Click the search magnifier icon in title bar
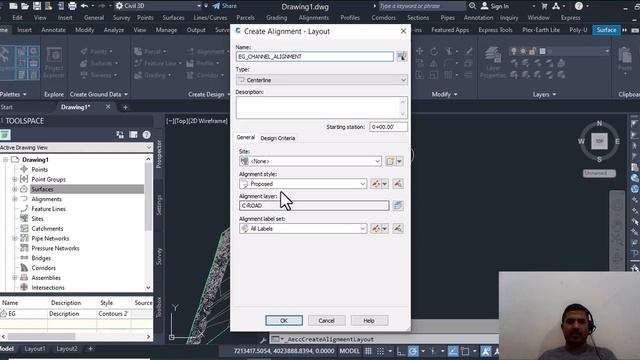The image size is (640, 360). pos(472,6)
